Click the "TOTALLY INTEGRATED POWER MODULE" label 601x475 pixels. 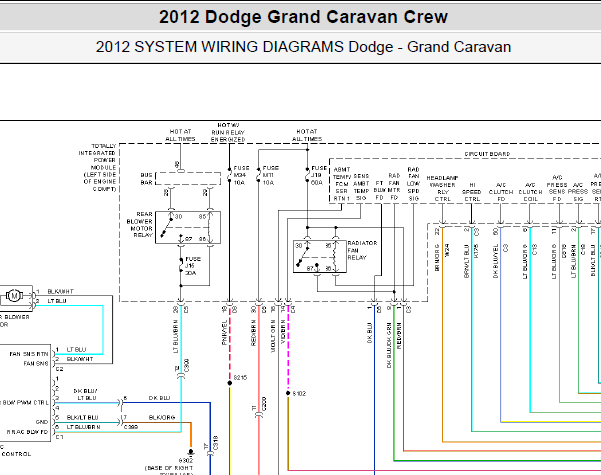(x=97, y=168)
